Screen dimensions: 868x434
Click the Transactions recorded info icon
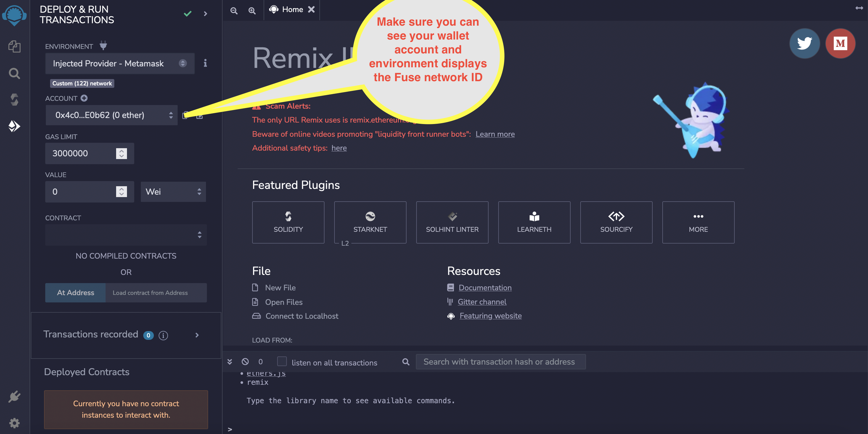point(163,335)
